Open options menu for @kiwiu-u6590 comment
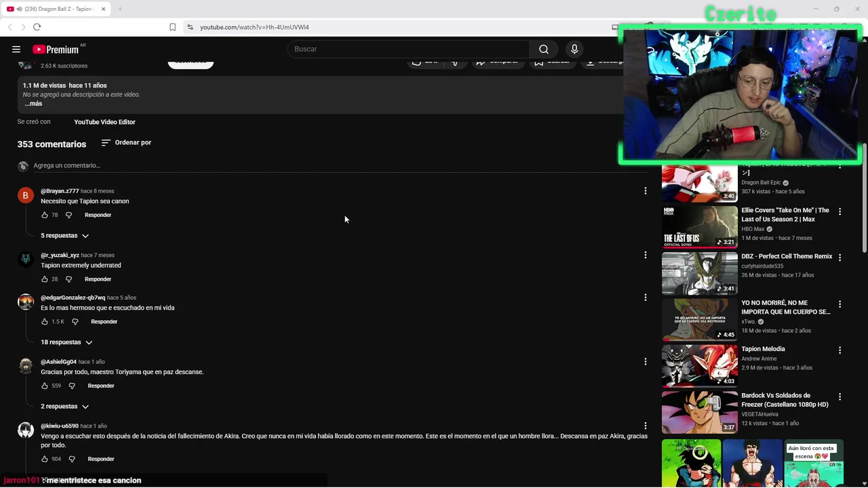868x488 pixels. coord(645,426)
